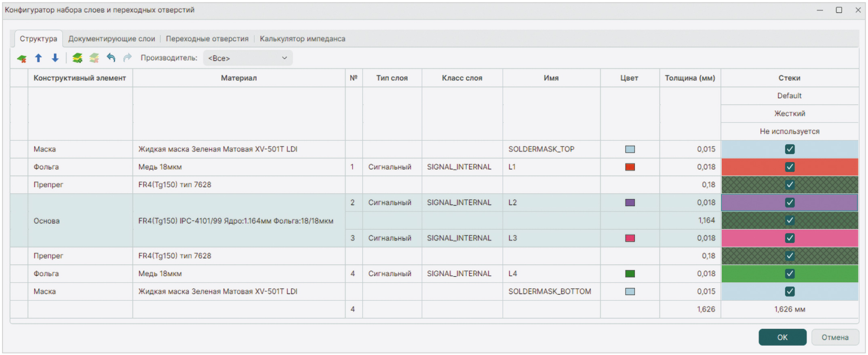Click the Имя column header
The image size is (868, 355).
[551, 78]
